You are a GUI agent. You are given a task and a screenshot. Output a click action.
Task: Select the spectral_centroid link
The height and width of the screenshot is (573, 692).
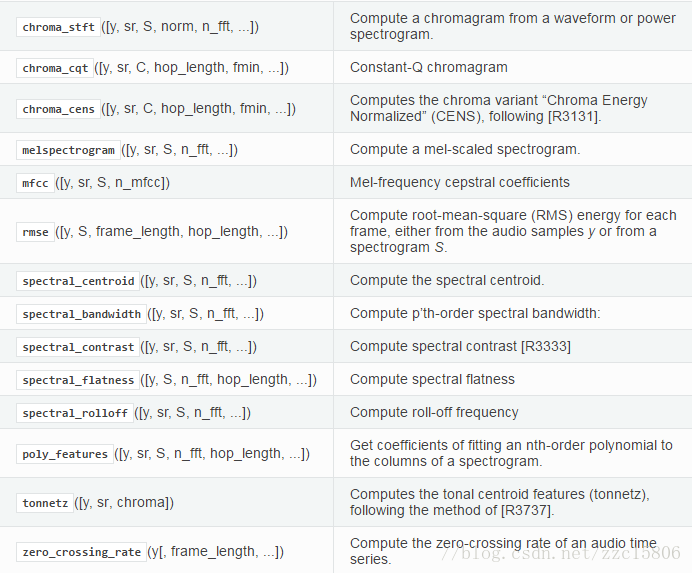point(78,281)
